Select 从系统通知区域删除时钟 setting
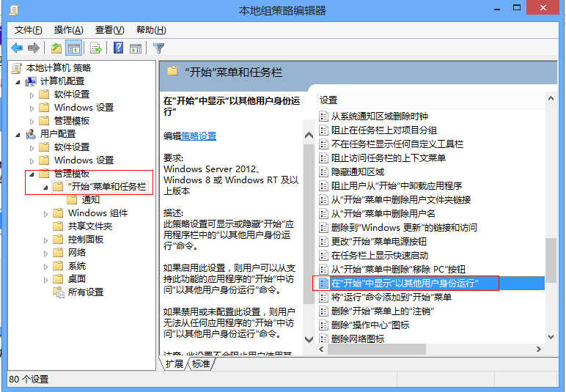 379,116
